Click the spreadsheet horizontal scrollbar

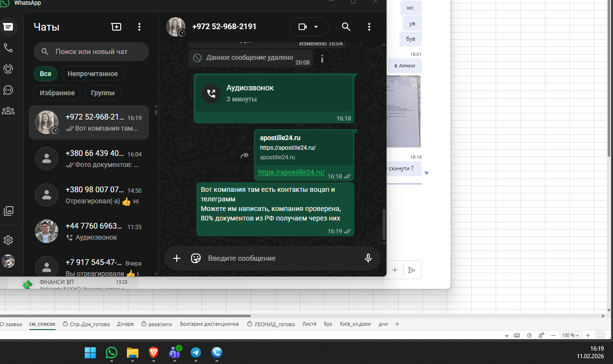pos(125,316)
